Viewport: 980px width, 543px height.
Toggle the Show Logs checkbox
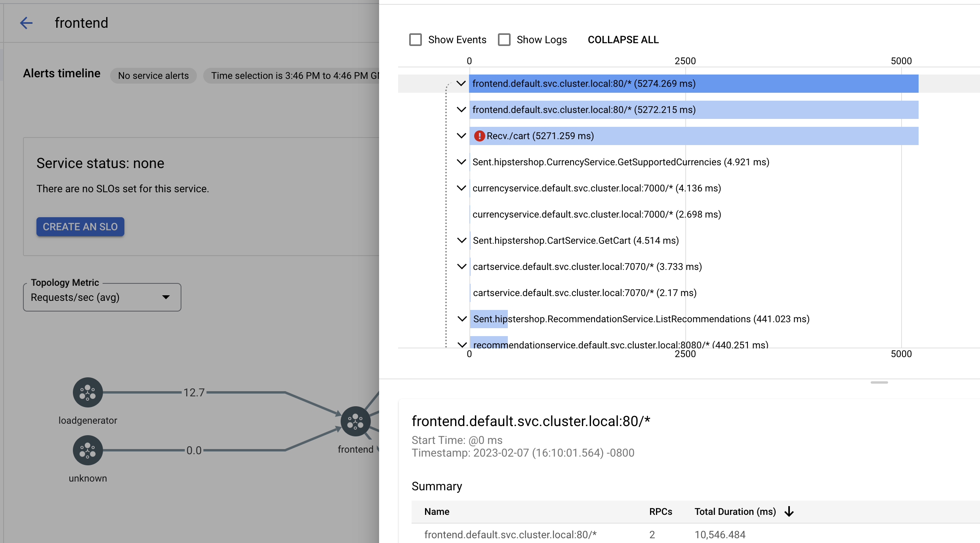click(504, 40)
